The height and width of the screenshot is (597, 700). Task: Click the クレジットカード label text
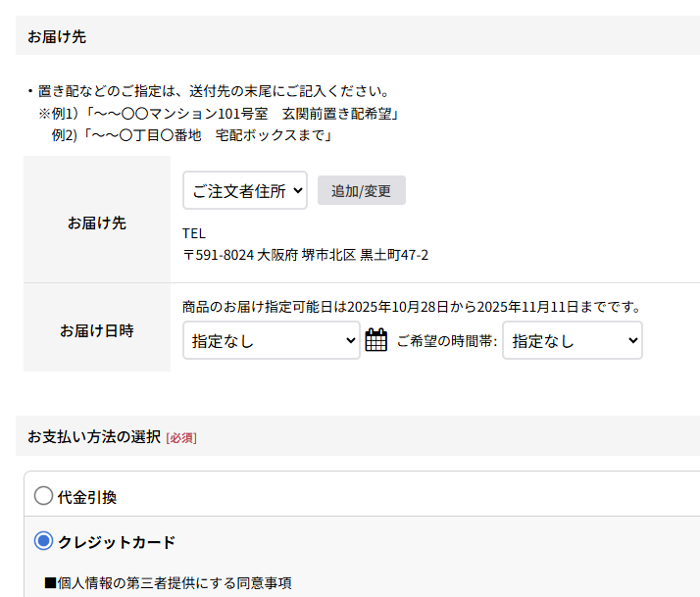[117, 541]
